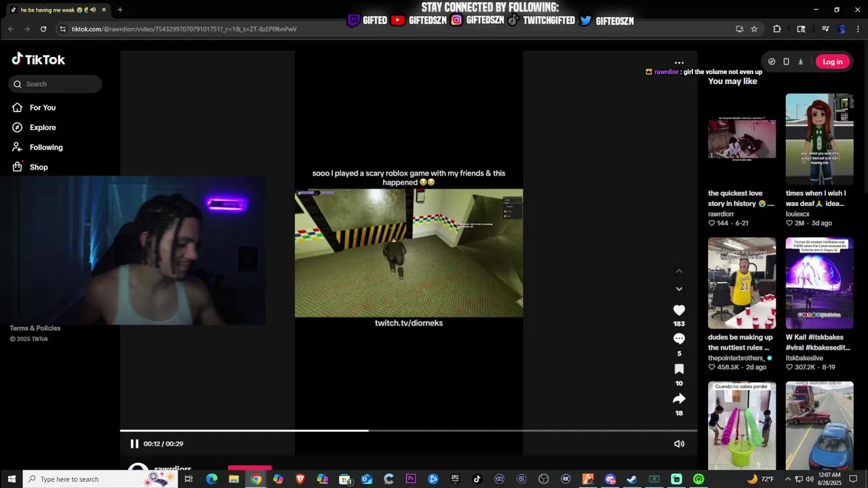This screenshot has height=488, width=868.
Task: Bookmark the video with favorites icon
Action: [x=679, y=369]
